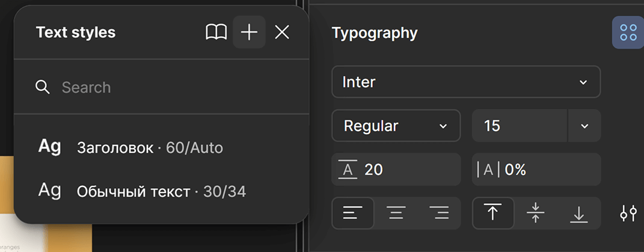Align text left

pos(353,213)
